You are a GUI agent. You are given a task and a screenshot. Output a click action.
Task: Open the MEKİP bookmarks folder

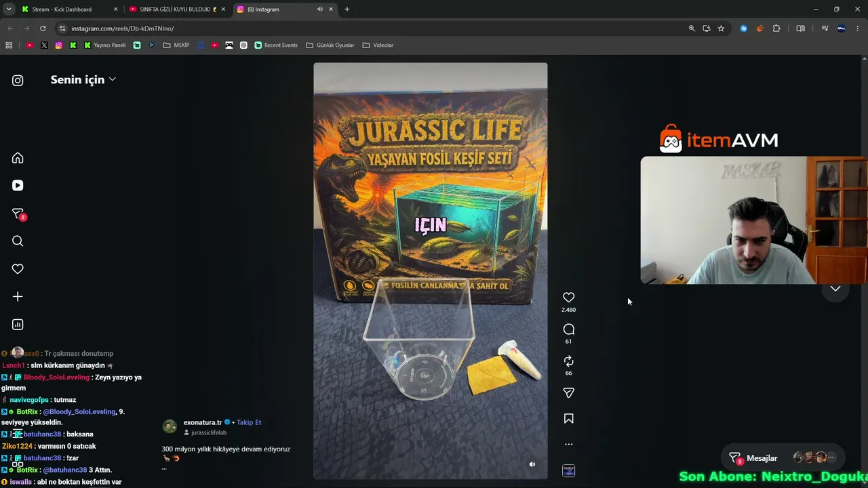coord(176,45)
